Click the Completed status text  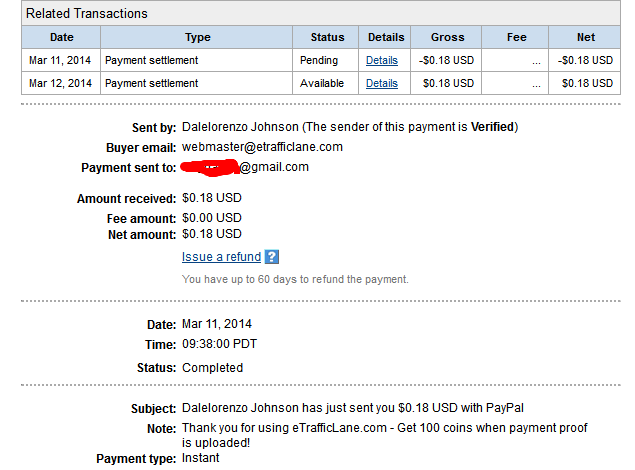(x=213, y=368)
